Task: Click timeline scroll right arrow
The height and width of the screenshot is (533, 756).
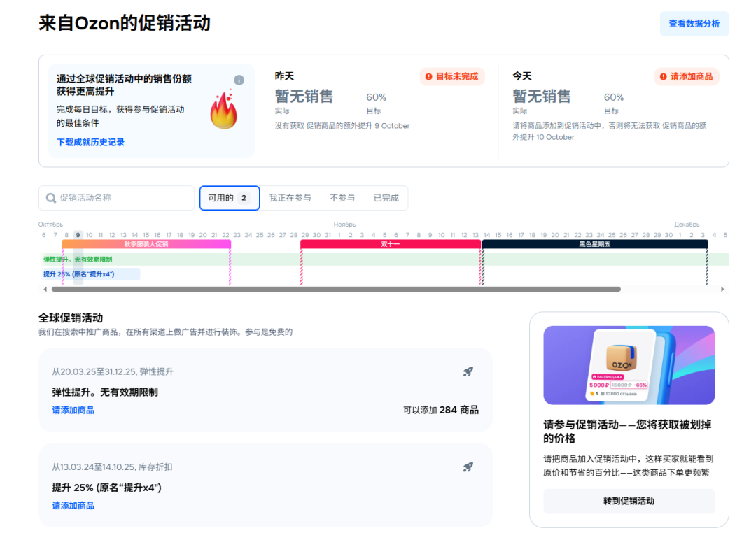Action: click(722, 289)
